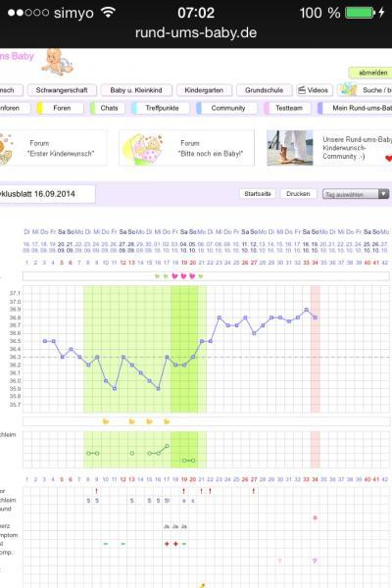The image size is (392, 588).
Task: Tap the yellow marker icon on day 13
Action: point(131,421)
